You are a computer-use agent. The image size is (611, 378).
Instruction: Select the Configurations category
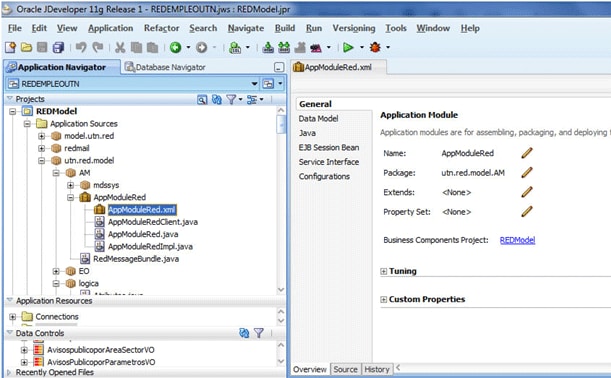click(x=324, y=176)
